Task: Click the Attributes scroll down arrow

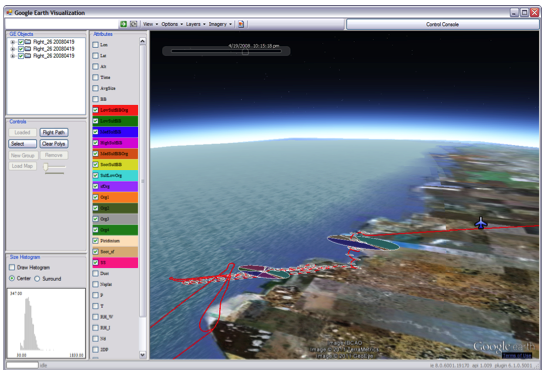Action: coord(143,355)
